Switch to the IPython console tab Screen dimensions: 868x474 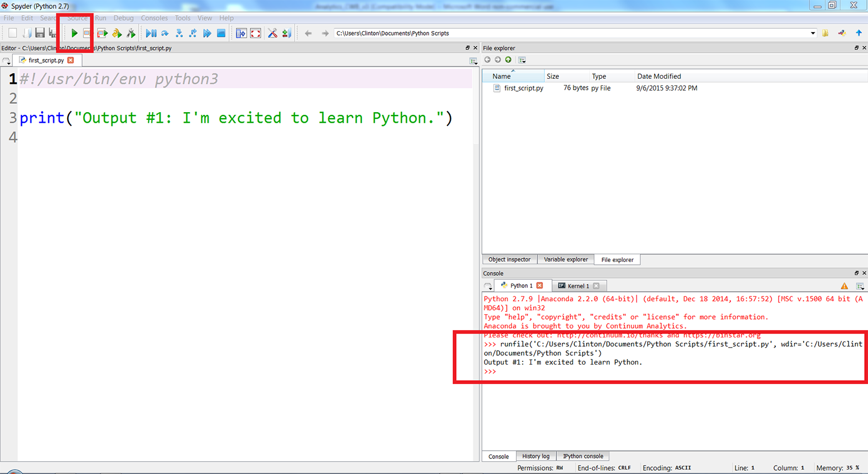582,456
